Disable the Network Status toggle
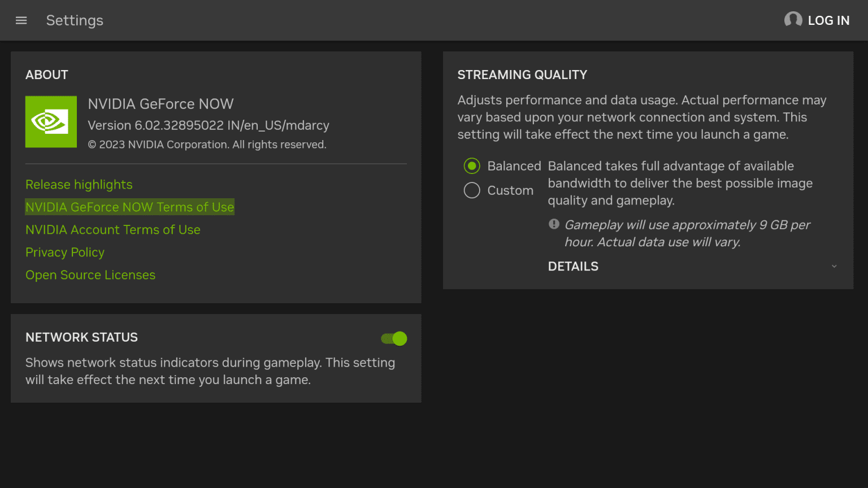This screenshot has height=488, width=868. [x=394, y=338]
